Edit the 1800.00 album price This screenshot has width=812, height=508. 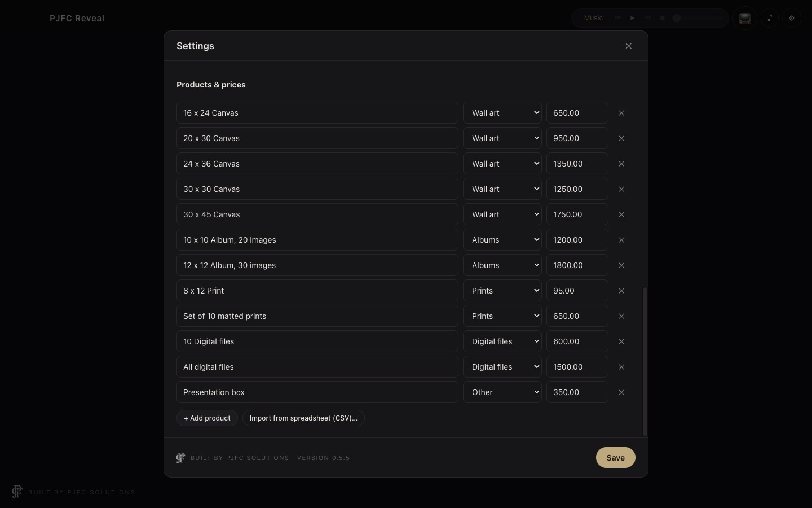[577, 265]
